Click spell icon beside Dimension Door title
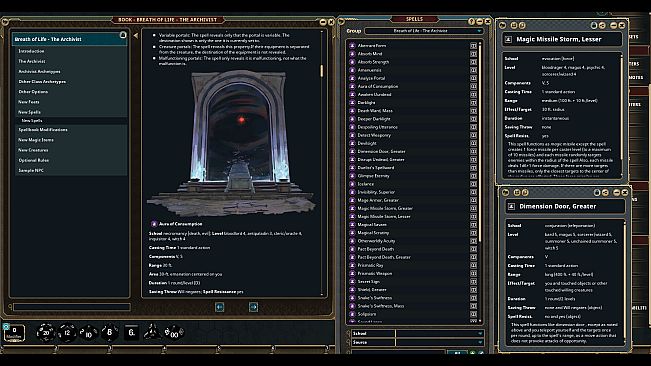Image resolution: width=651 pixels, height=366 pixels. [512, 207]
